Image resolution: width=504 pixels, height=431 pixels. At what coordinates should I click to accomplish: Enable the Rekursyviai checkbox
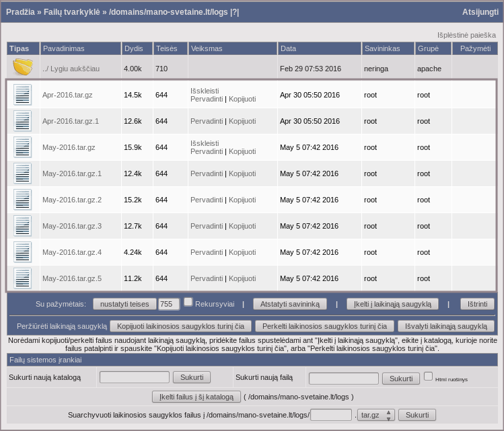tap(188, 302)
